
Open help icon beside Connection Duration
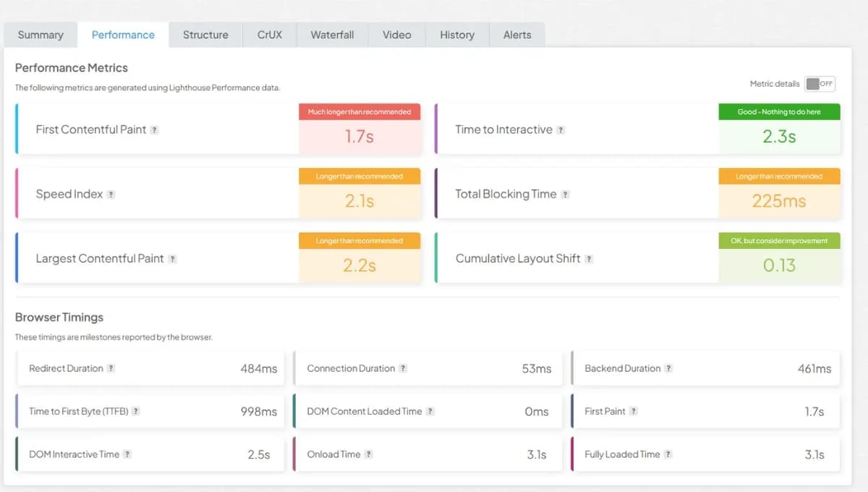point(403,368)
